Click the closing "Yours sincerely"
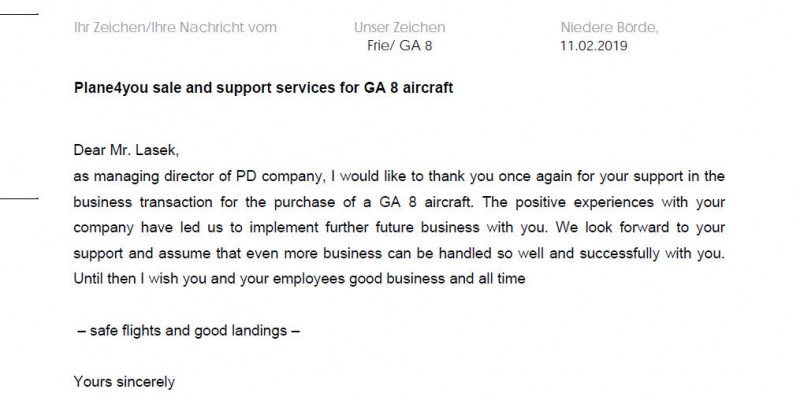Screen dimensions: 800x400 [124, 381]
